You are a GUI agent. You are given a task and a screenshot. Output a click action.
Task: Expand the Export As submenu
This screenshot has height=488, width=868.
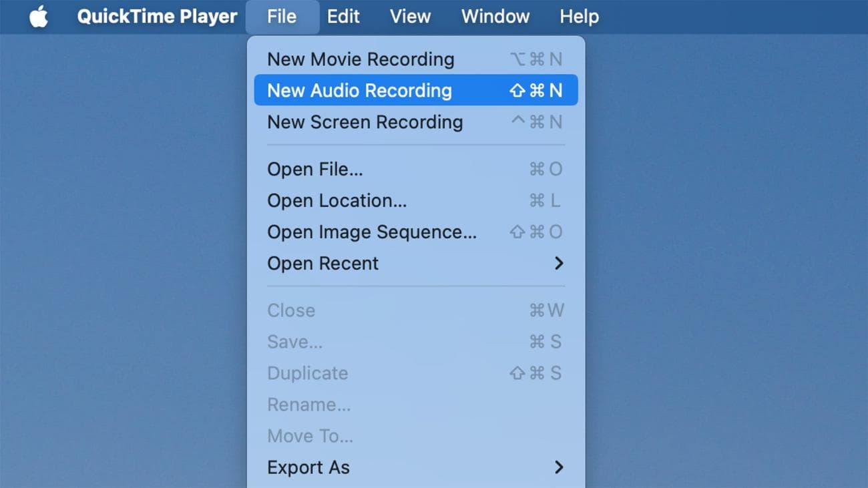308,467
